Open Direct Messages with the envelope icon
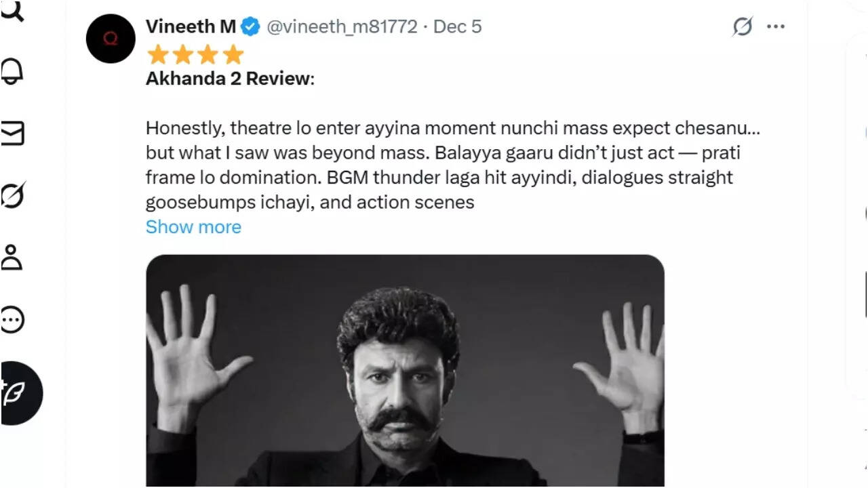868x488 pixels. pyautogui.click(x=12, y=132)
